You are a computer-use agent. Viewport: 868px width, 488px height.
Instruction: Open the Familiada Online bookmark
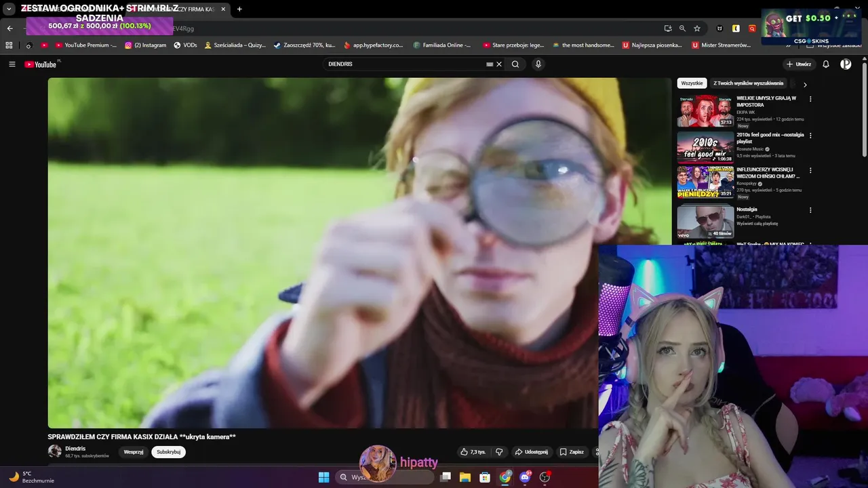pyautogui.click(x=442, y=45)
